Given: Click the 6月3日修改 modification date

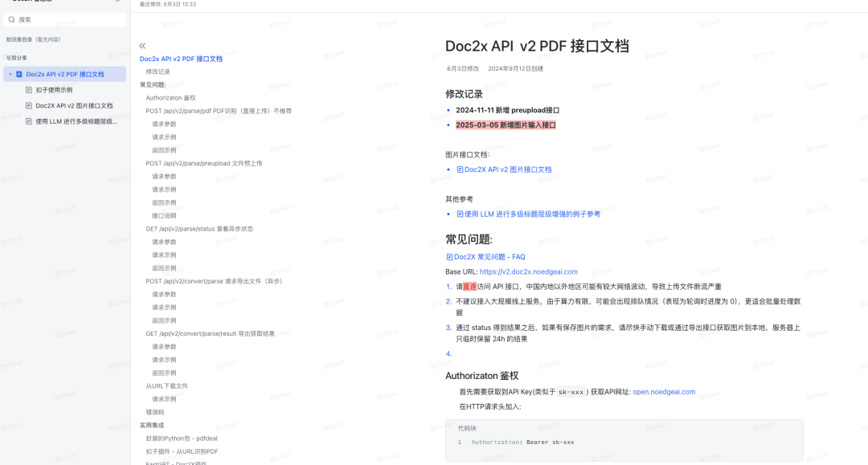Looking at the screenshot, I should point(463,68).
